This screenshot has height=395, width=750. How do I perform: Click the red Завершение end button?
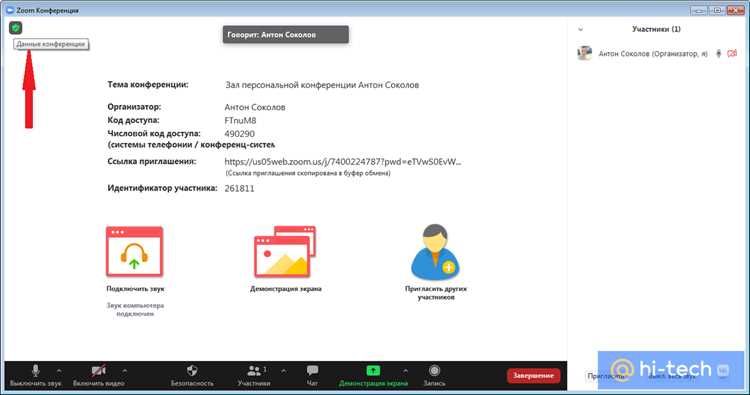click(x=533, y=376)
